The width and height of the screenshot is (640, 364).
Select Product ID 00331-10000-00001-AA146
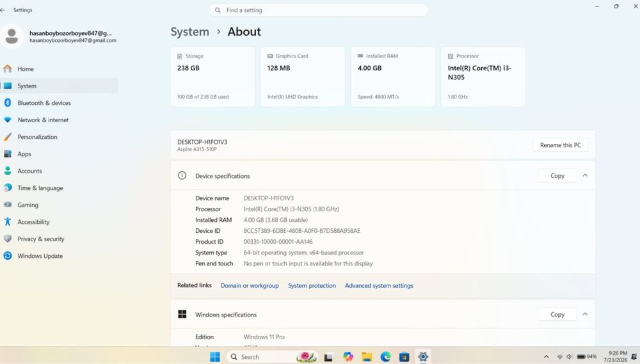pyautogui.click(x=278, y=242)
